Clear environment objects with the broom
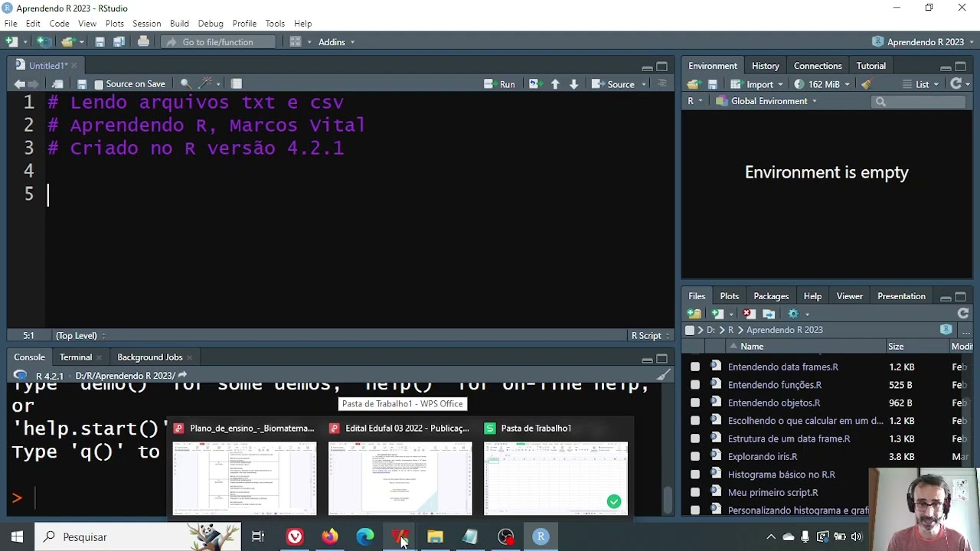 (867, 84)
